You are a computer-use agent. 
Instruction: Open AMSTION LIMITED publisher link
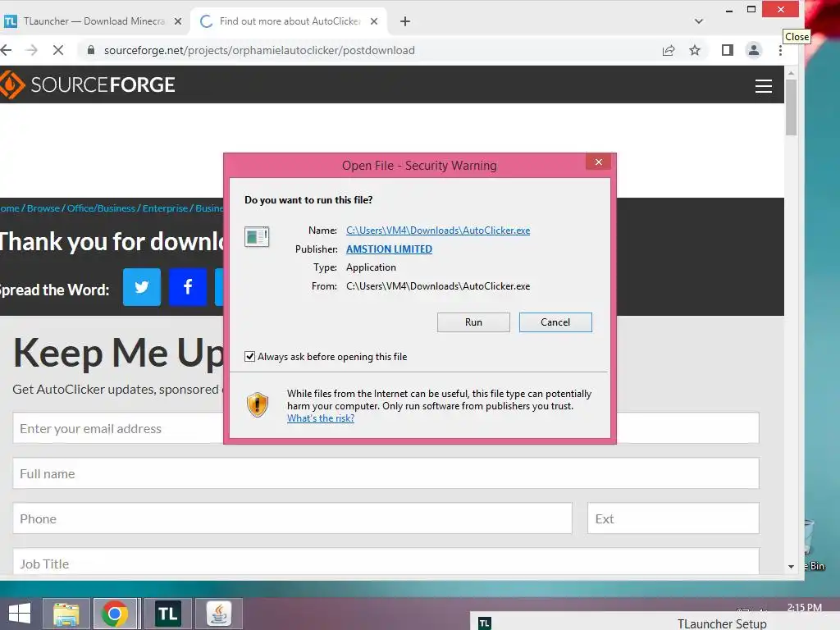point(389,249)
